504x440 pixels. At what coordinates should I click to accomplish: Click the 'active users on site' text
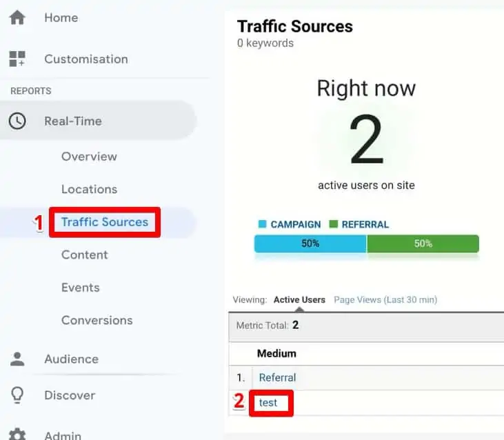tap(366, 186)
